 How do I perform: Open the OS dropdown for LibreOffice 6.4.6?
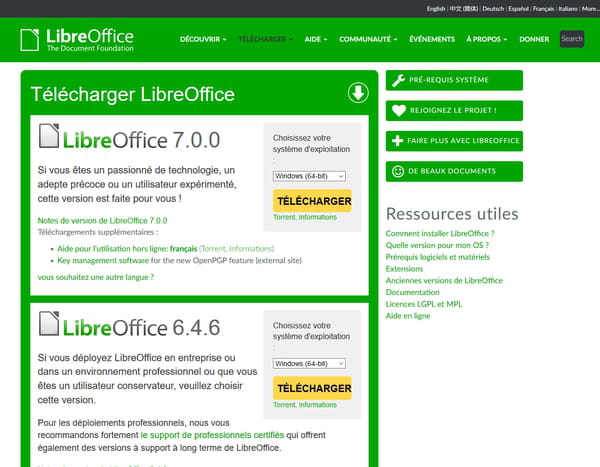(x=309, y=363)
